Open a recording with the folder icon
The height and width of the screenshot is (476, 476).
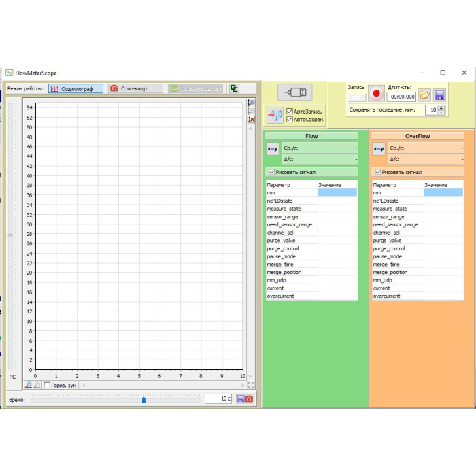(x=424, y=96)
